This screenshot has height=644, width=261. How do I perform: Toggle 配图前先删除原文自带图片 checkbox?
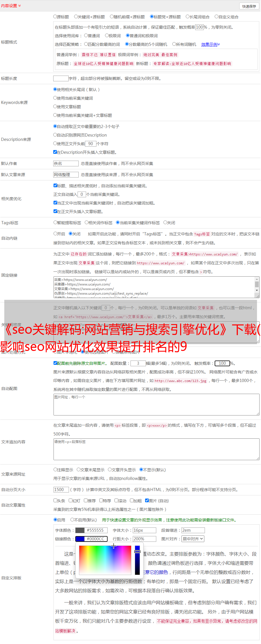(55, 363)
